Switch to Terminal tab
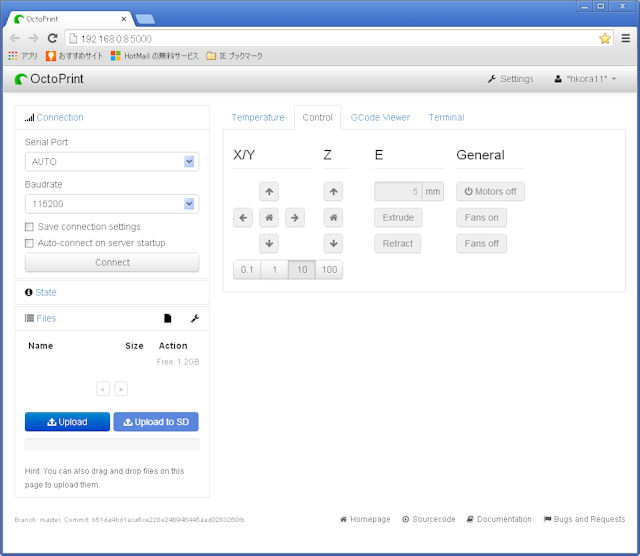The height and width of the screenshot is (556, 640). pos(447,118)
